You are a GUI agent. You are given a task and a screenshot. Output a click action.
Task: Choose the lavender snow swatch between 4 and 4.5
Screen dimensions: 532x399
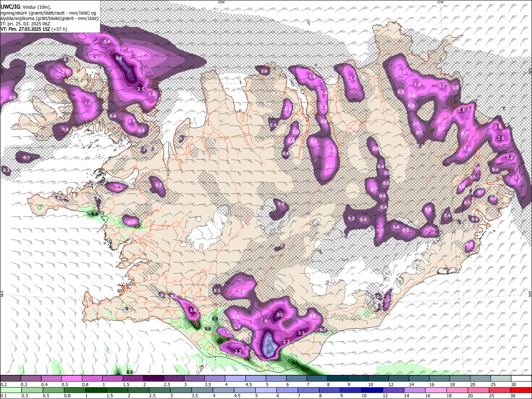[x=235, y=379]
